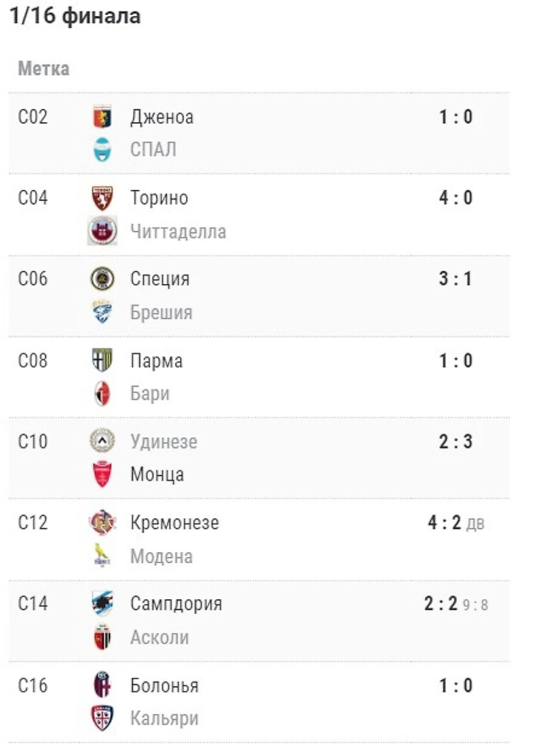This screenshot has width=537, height=756.
Task: Select the Monza red badge
Action: pos(102,474)
